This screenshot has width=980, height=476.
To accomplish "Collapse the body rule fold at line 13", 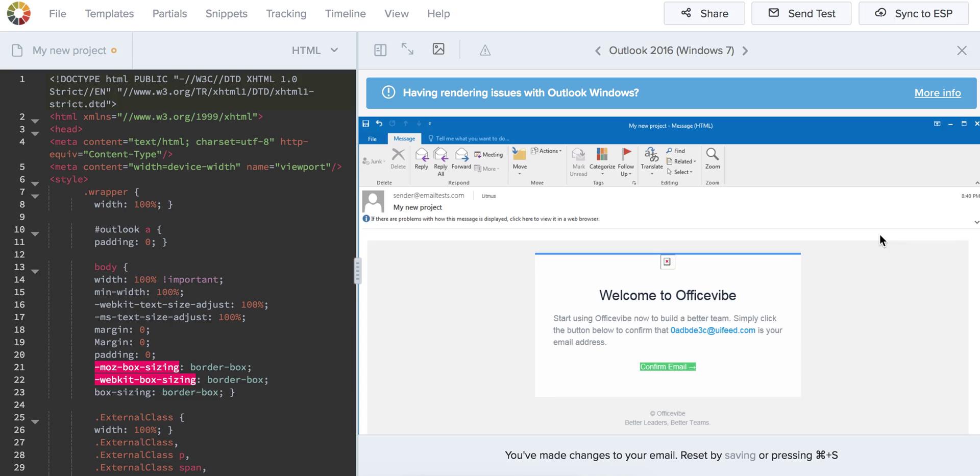I will click(35, 271).
